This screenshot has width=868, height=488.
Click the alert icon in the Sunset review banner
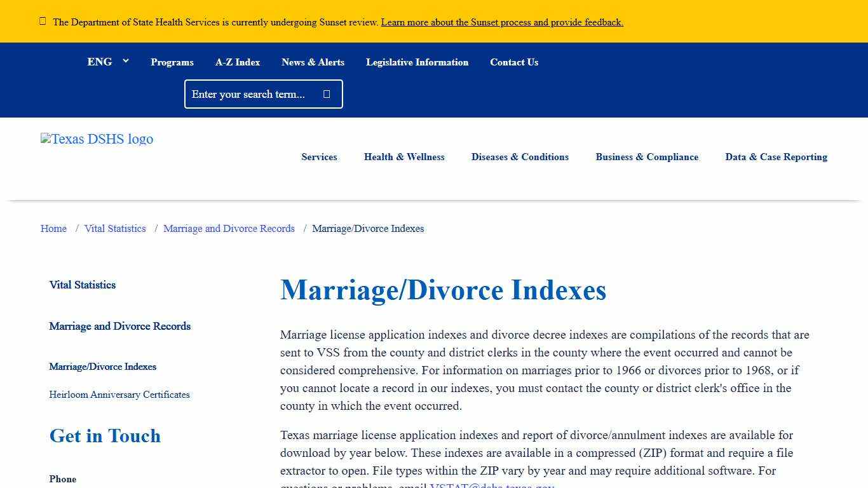pos(43,21)
